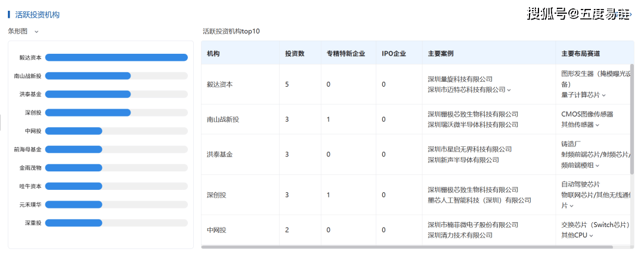Open 深圳瑞沃微半导体科技有限公司 case link

coord(473,125)
